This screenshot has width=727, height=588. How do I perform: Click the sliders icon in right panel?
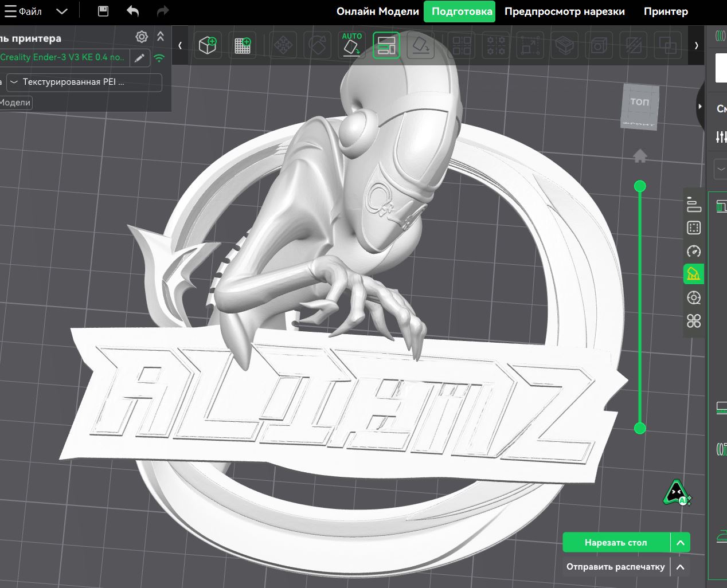[721, 137]
